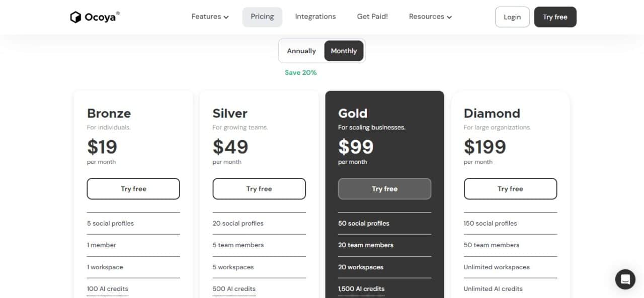Click the Bronze 100 AI credits tooltip text
The height and width of the screenshot is (298, 644).
(x=108, y=289)
